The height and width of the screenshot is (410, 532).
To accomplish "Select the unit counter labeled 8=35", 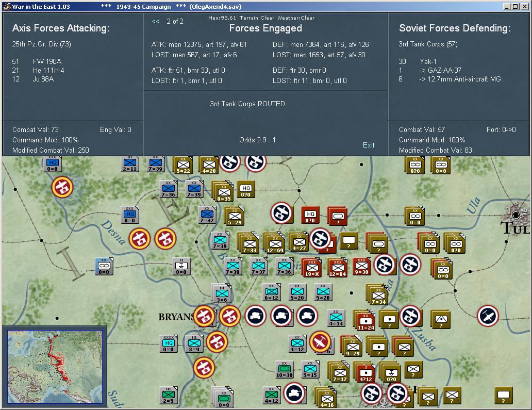I will click(x=224, y=192).
